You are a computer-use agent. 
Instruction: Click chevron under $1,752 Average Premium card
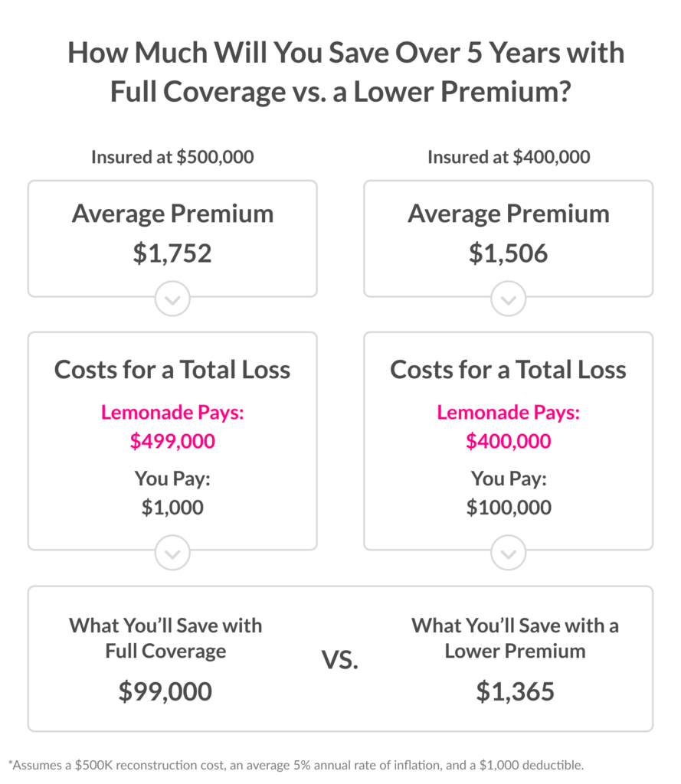172,299
